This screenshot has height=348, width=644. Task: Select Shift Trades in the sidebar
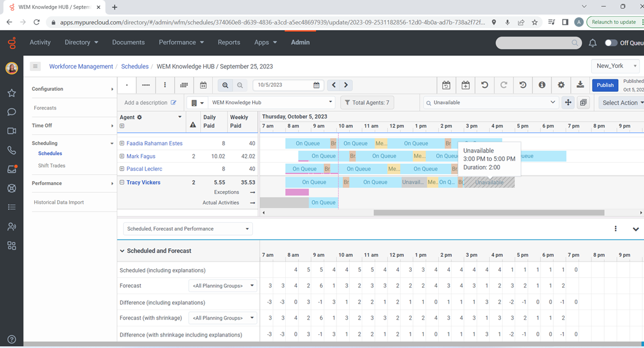click(x=52, y=166)
